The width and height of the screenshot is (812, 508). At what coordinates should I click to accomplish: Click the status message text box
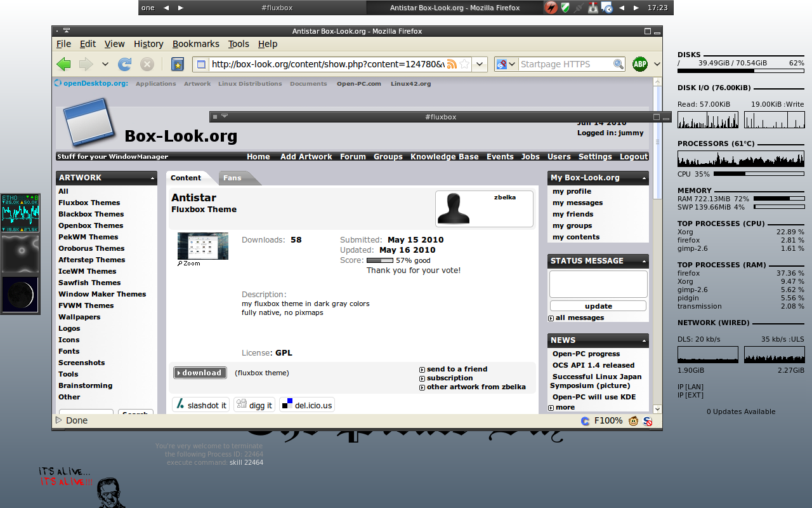598,284
